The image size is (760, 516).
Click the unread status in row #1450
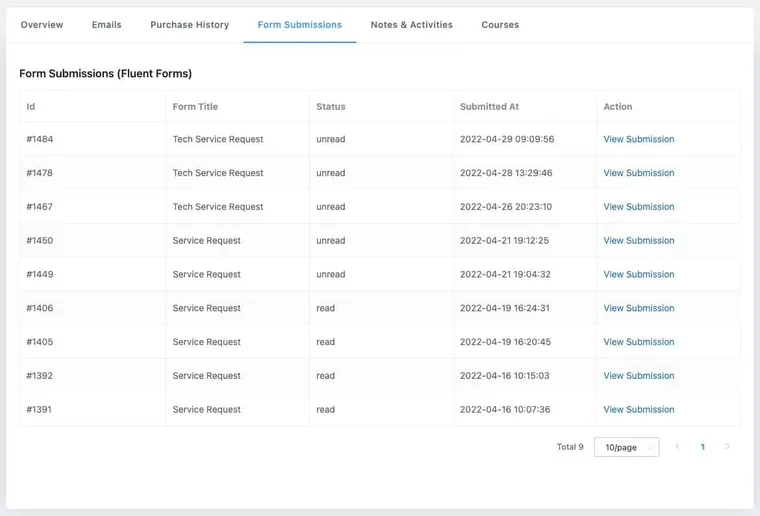(x=331, y=241)
